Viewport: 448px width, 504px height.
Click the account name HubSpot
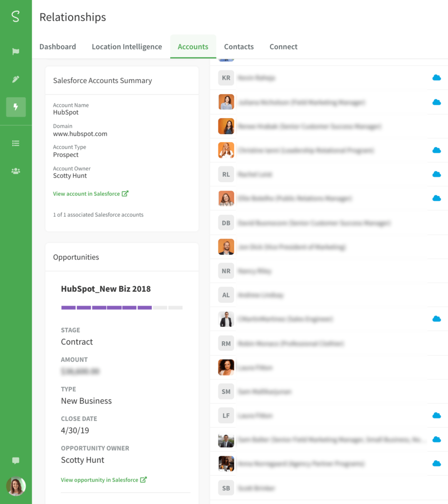(66, 113)
